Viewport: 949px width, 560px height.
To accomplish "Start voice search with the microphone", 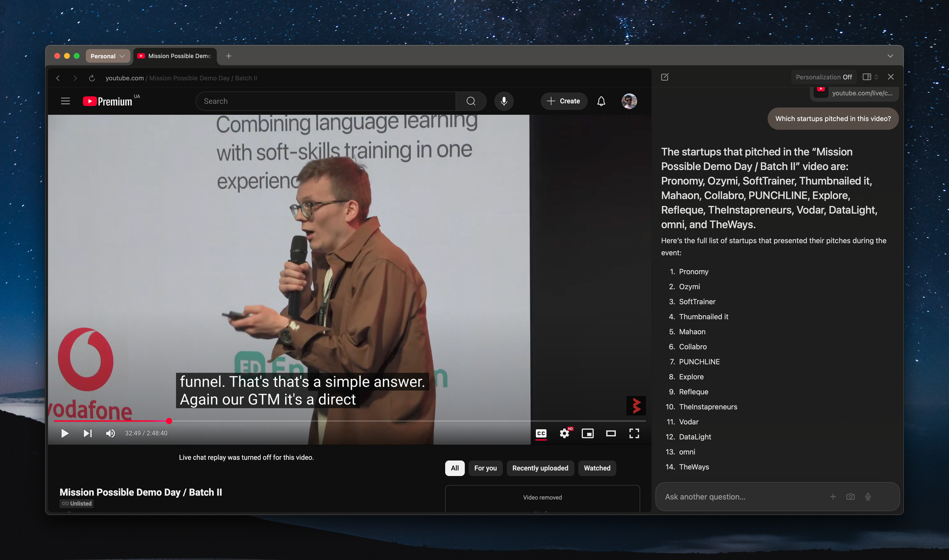I will [504, 101].
